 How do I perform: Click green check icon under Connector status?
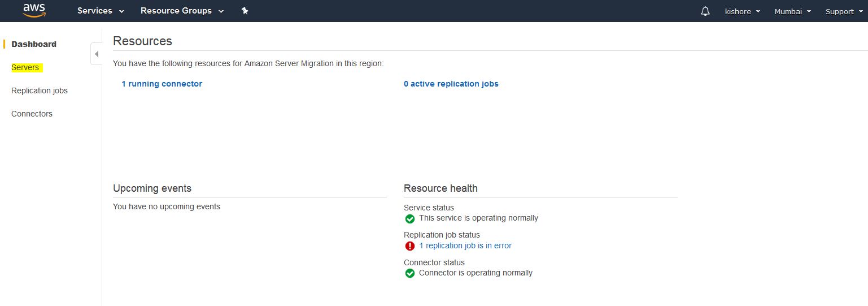410,273
